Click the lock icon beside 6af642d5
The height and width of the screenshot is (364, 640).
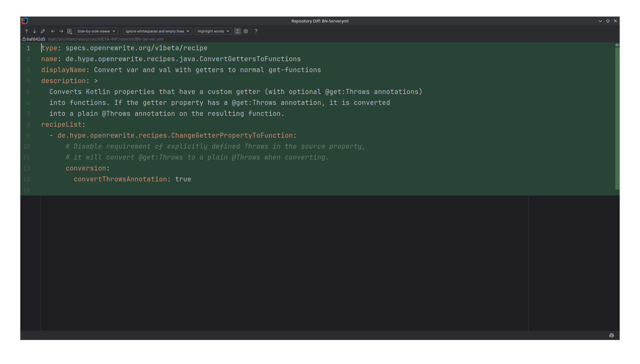click(x=24, y=39)
